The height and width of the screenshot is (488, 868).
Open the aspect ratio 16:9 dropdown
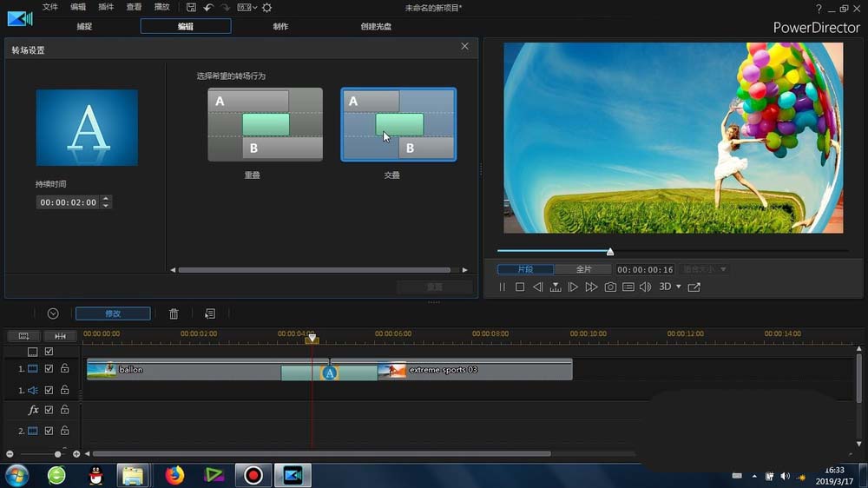[x=247, y=8]
